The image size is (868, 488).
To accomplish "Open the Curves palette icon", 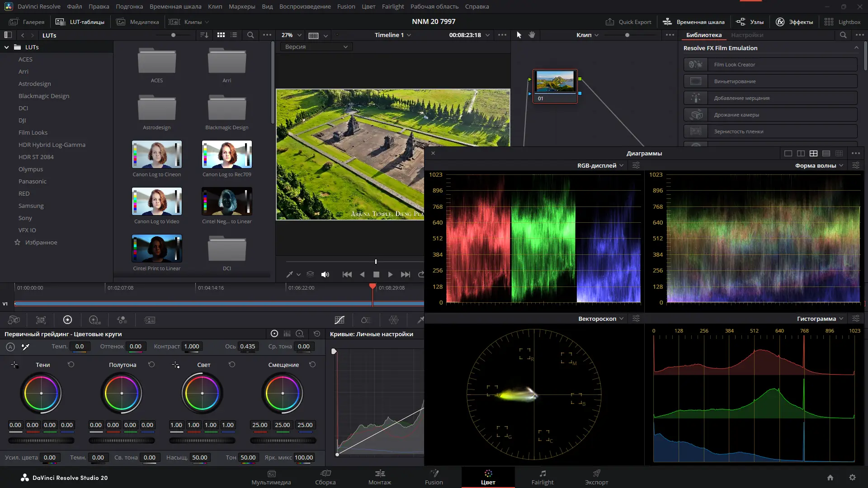I will 340,320.
